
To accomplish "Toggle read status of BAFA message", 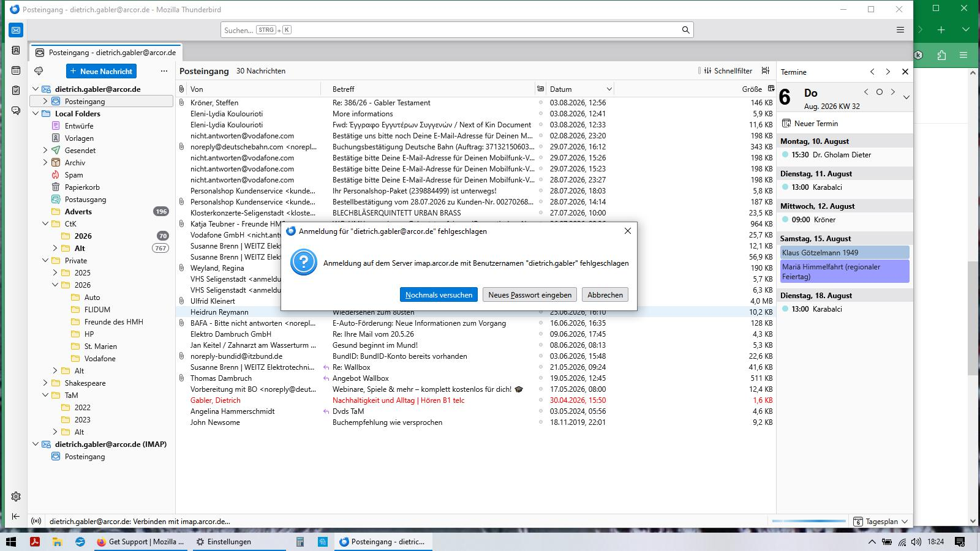I will 540,323.
